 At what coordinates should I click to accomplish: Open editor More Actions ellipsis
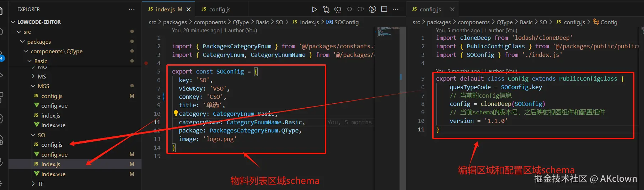click(x=396, y=9)
